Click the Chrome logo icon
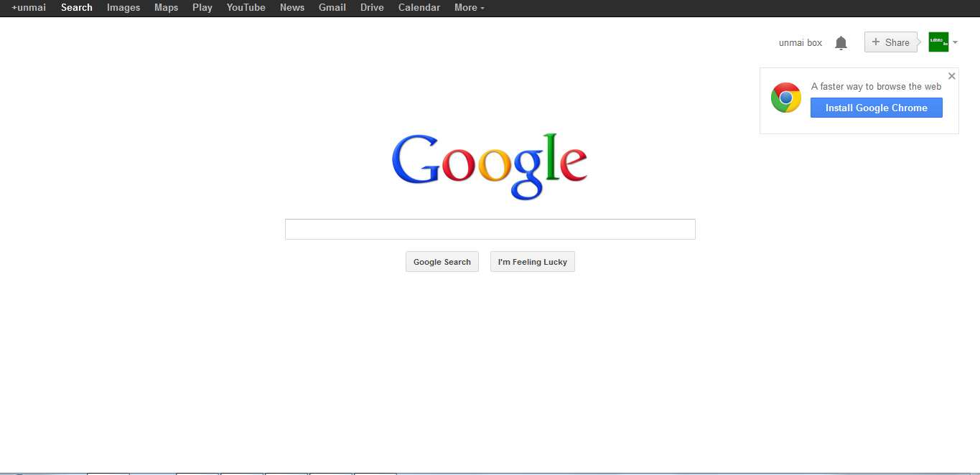980x475 pixels. click(x=786, y=98)
